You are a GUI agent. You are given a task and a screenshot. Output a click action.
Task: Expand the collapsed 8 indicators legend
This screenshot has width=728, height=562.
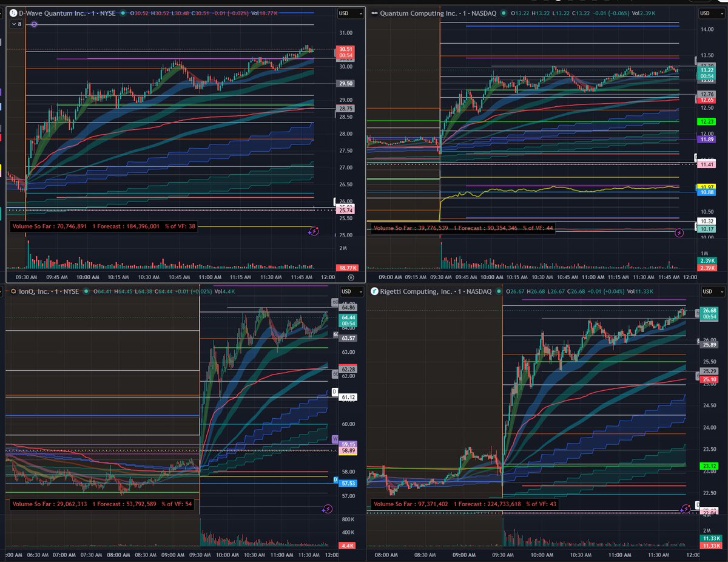tap(16, 24)
